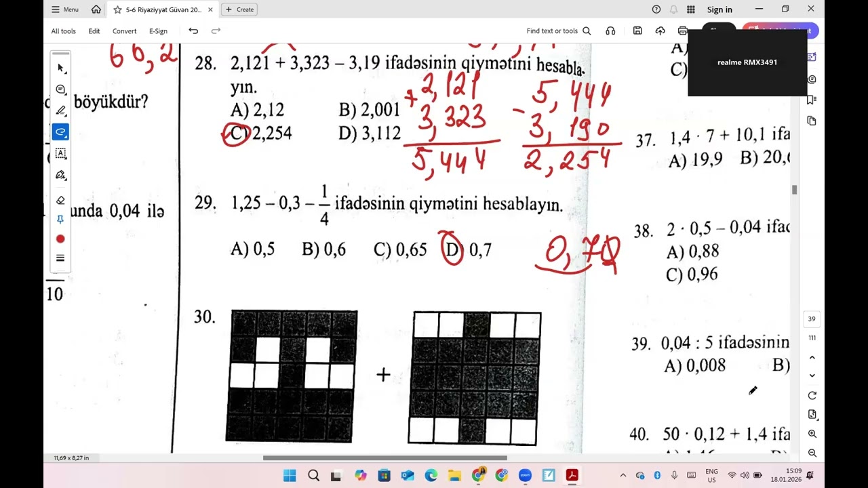This screenshot has height=488, width=868.
Task: Choose the add comment tool
Action: [x=60, y=89]
